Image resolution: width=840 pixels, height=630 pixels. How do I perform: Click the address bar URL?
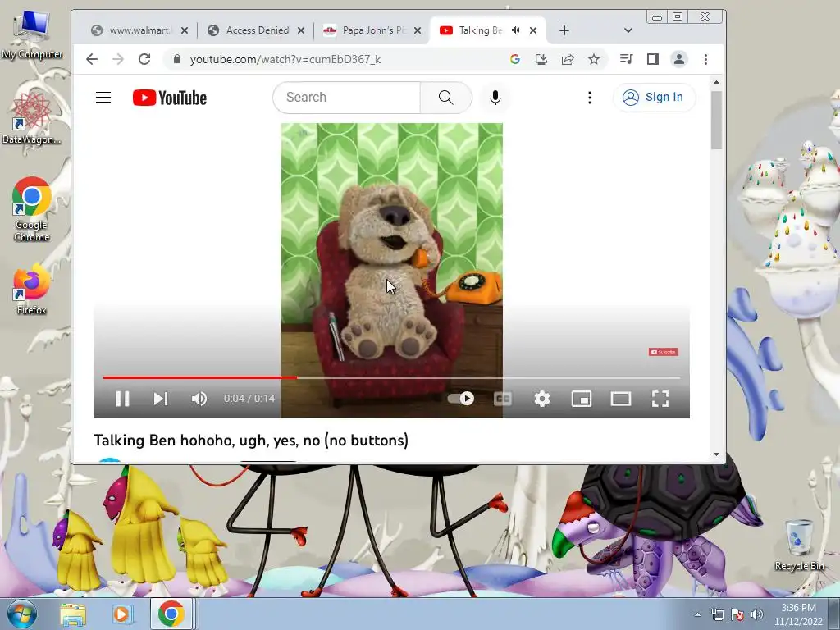(x=285, y=59)
